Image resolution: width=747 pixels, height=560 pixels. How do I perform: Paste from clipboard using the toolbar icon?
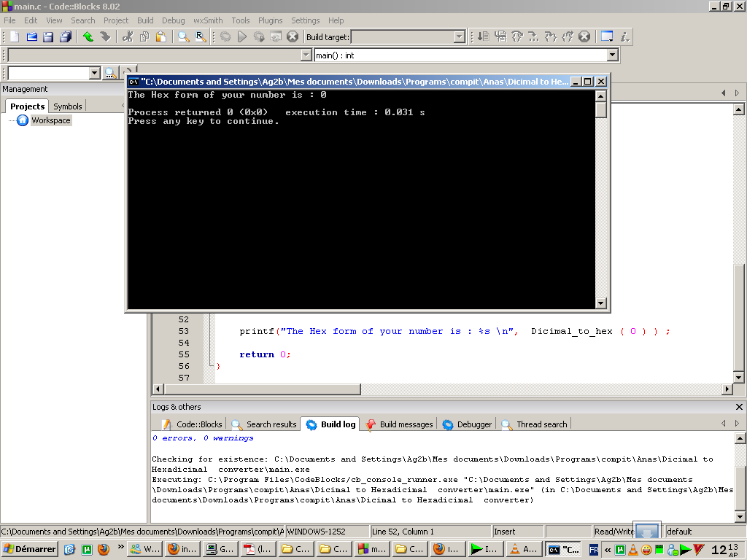[161, 36]
